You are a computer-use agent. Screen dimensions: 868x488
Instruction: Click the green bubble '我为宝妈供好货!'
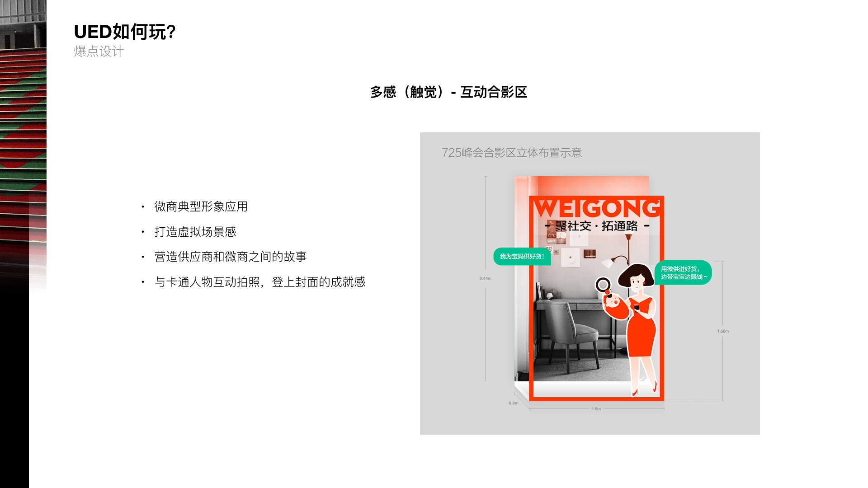522,256
